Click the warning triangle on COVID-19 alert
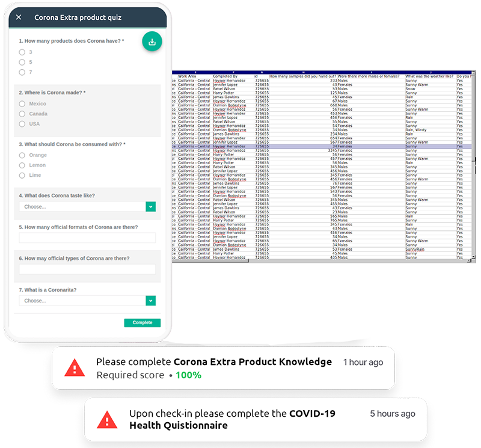 pyautogui.click(x=108, y=420)
